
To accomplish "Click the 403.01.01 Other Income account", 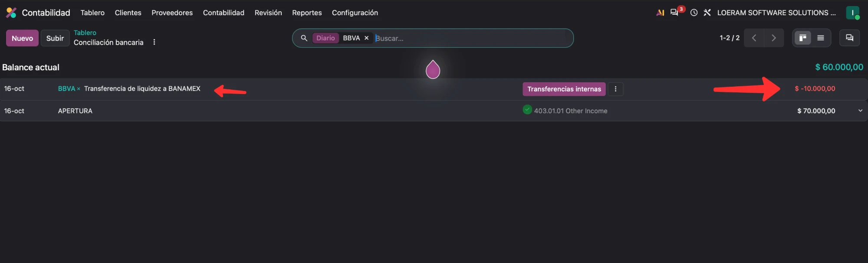I will tap(571, 111).
